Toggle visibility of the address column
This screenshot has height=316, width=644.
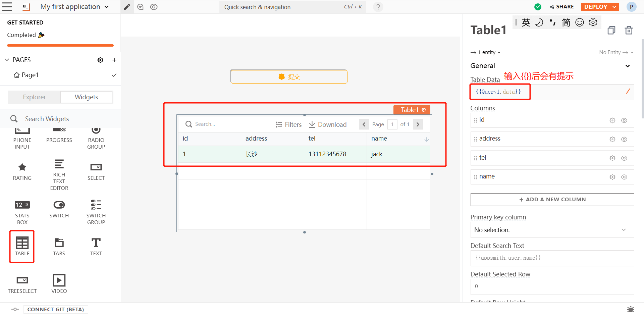pos(624,139)
